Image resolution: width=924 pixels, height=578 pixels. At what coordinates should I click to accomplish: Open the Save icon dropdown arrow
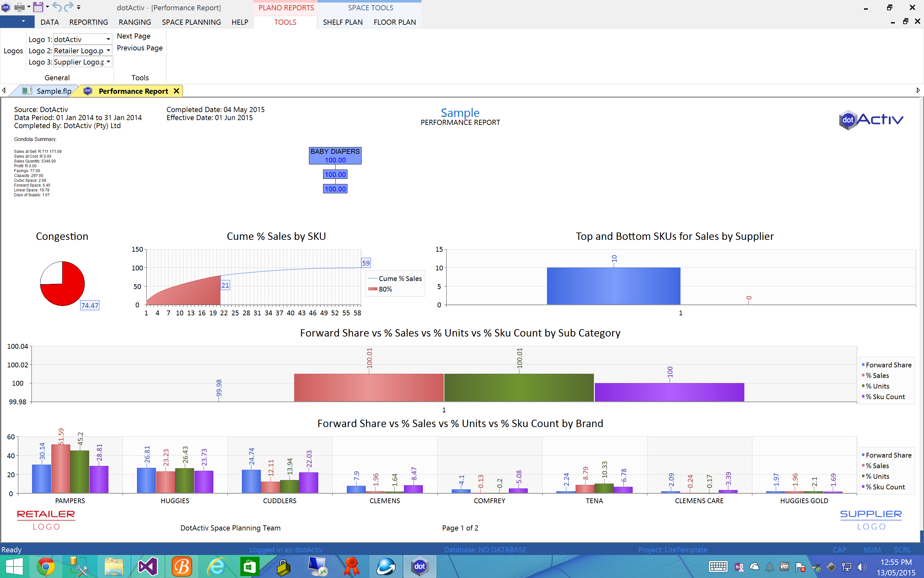47,7
